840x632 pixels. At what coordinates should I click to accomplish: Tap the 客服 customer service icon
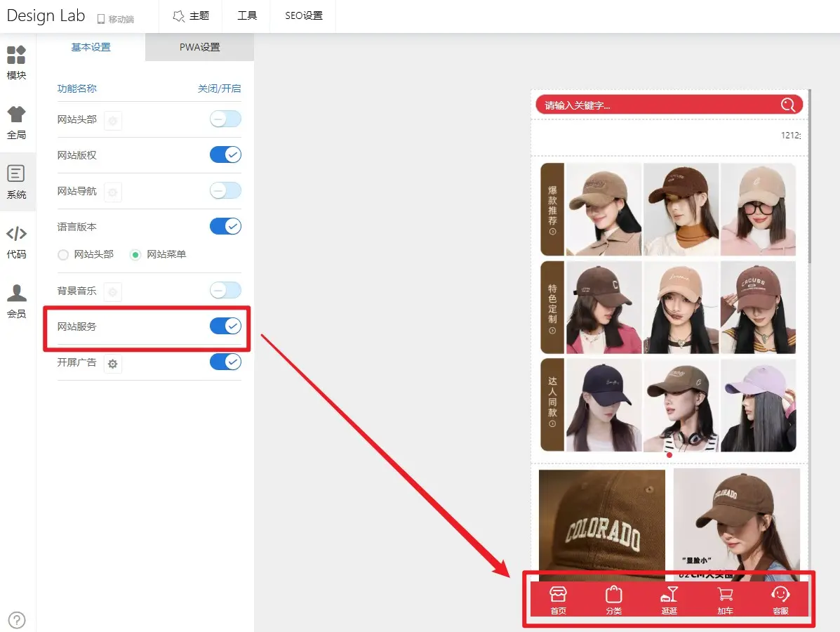[780, 600]
